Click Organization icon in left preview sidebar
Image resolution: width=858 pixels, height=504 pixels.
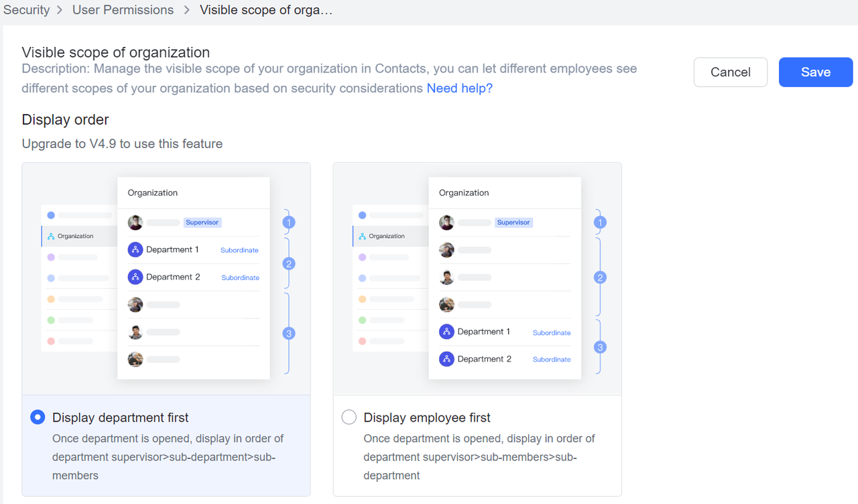click(x=52, y=237)
